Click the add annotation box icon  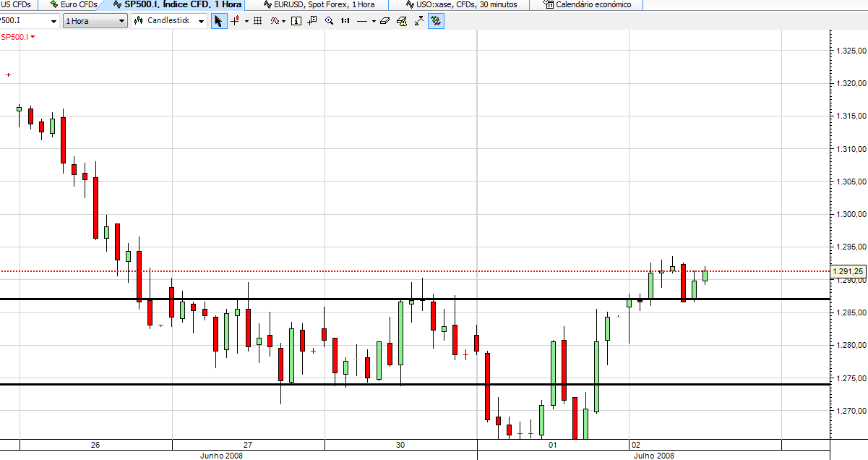pyautogui.click(x=312, y=21)
